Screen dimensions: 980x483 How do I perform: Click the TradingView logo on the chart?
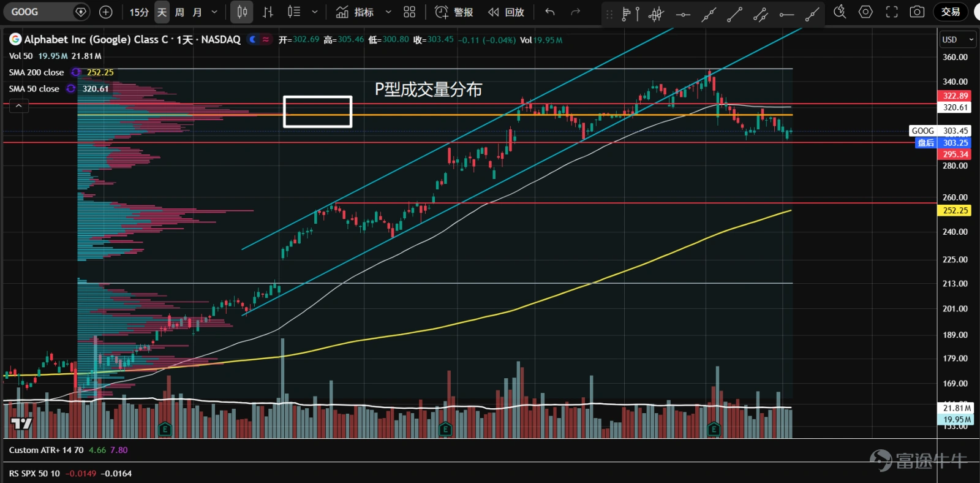[x=21, y=423]
